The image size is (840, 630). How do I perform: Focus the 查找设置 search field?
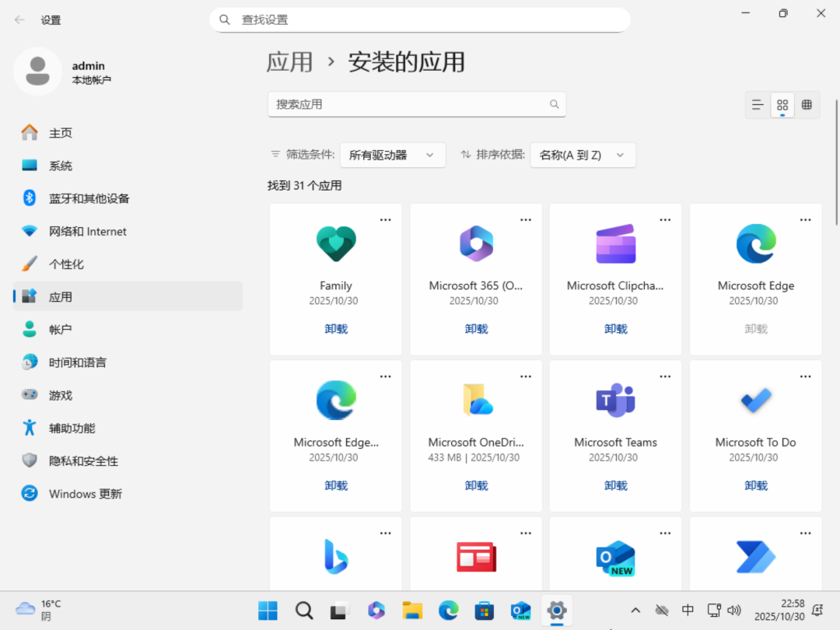(419, 19)
